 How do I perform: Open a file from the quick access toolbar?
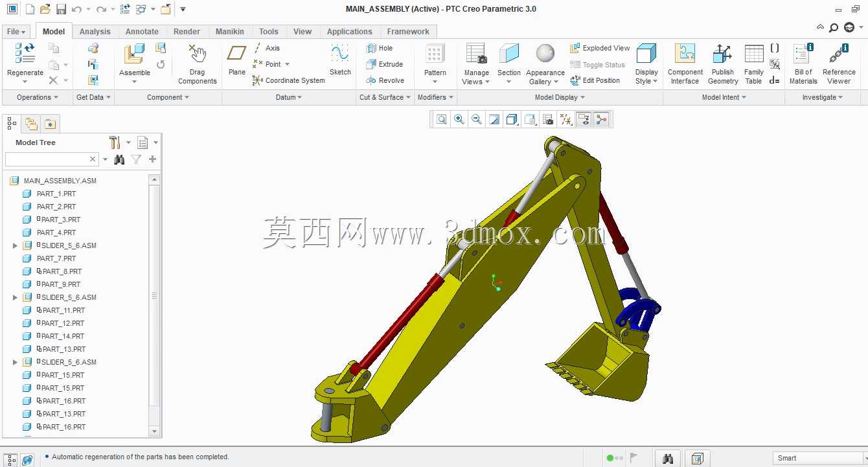(x=45, y=9)
